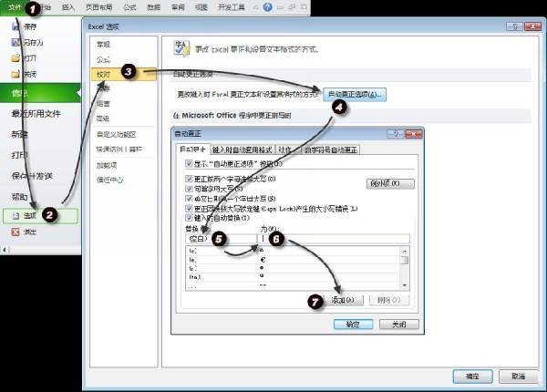Viewport: 547px width, 392px height.
Task: Click scrollbar down arrow in replacement list
Action: (x=404, y=285)
